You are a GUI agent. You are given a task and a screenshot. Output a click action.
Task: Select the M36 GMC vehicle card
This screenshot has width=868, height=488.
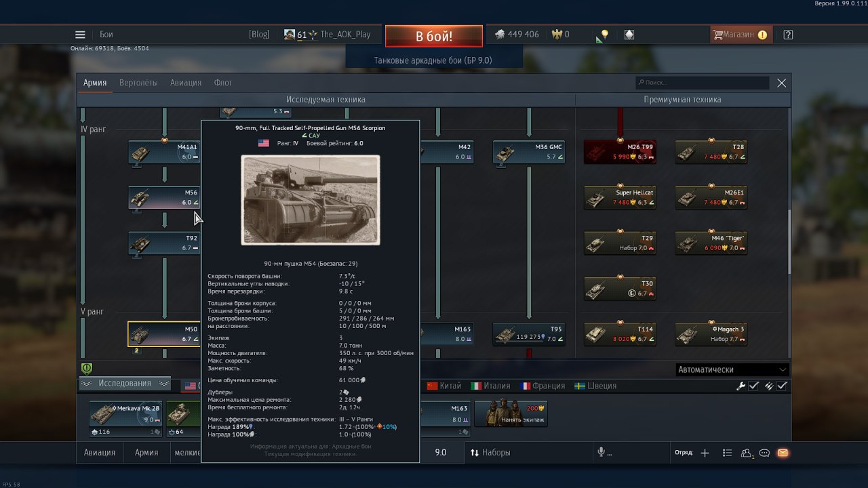coord(529,152)
